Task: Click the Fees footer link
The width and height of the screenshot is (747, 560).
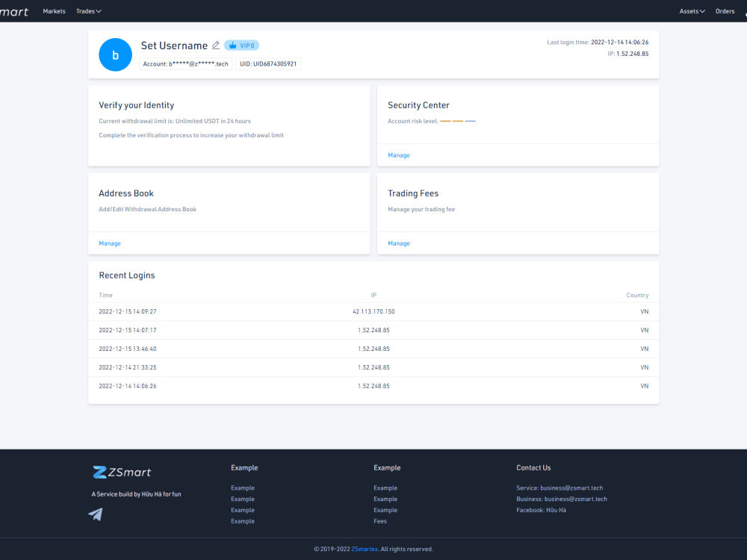Action: (x=380, y=521)
